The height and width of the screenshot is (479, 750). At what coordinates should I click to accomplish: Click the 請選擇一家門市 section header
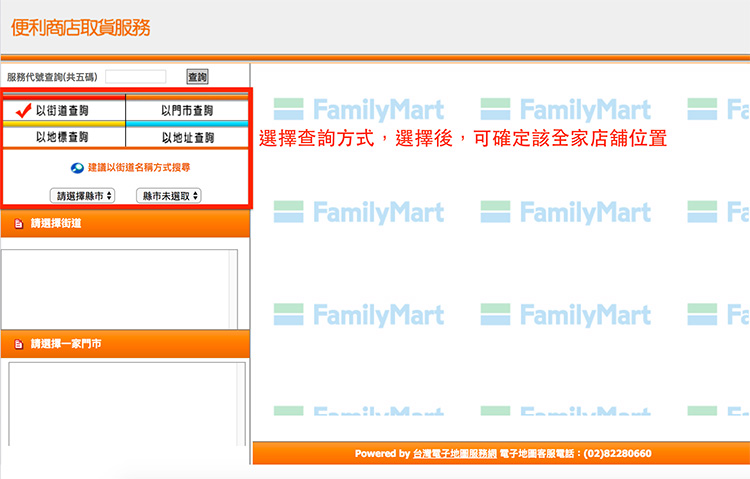click(x=125, y=344)
